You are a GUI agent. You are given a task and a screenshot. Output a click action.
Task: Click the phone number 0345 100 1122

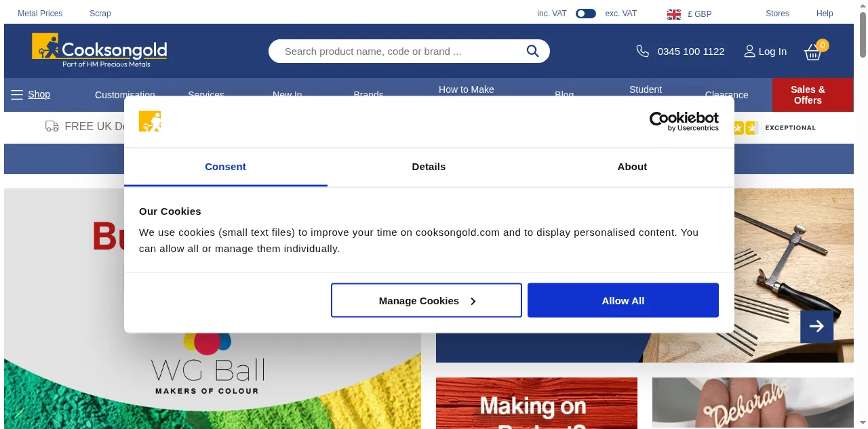click(691, 52)
